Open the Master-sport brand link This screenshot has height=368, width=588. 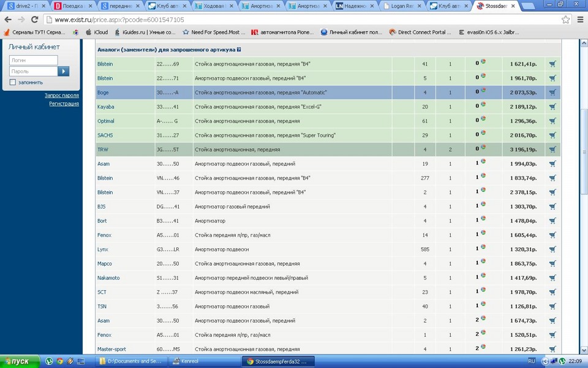click(x=111, y=349)
